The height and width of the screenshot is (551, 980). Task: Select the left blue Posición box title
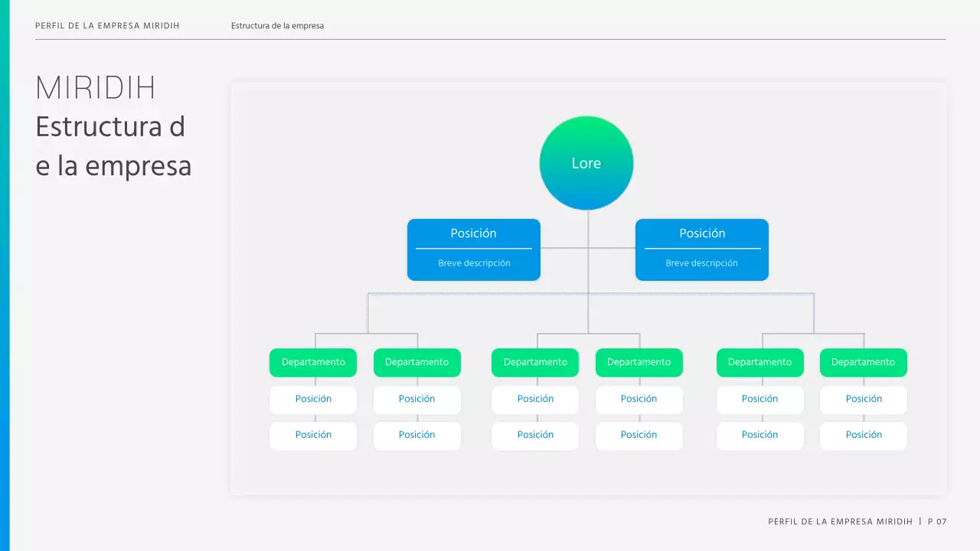(473, 233)
